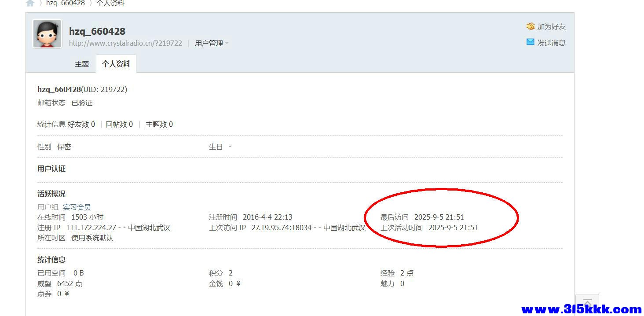
Task: Click 个人资料 in the breadcrumb
Action: point(110,3)
